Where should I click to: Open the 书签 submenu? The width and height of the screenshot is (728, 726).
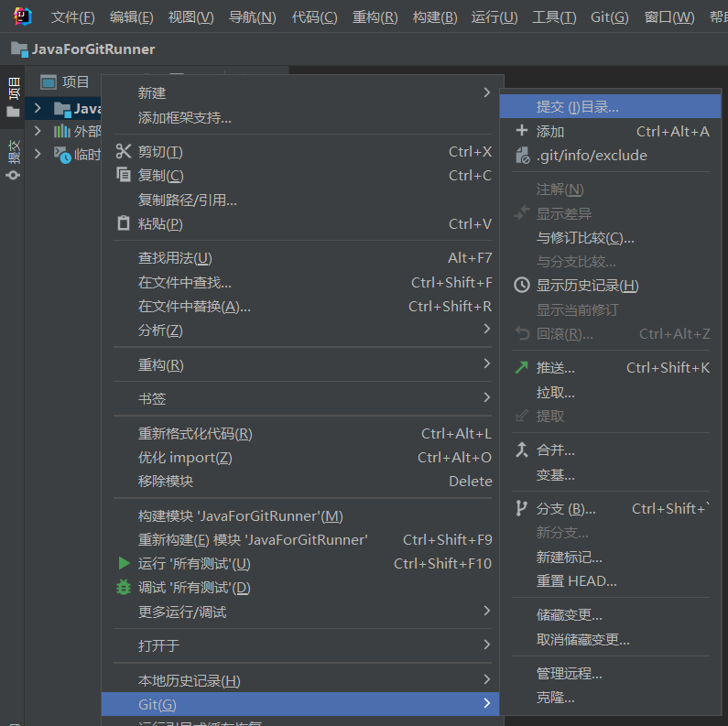tap(302, 399)
